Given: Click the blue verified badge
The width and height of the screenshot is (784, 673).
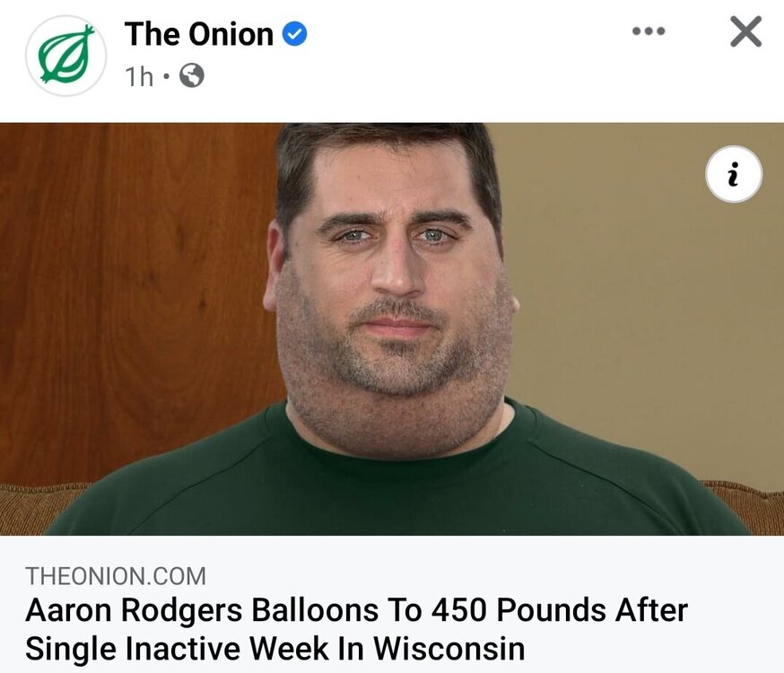Looking at the screenshot, I should click(295, 34).
